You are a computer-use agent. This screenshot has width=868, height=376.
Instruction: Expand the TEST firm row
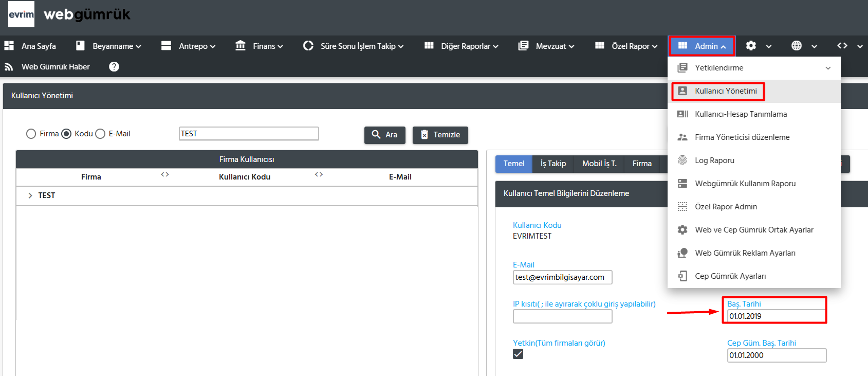30,195
